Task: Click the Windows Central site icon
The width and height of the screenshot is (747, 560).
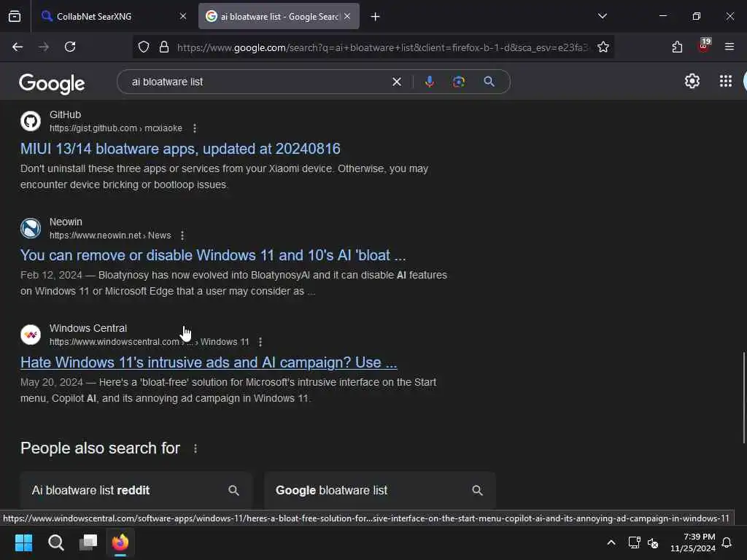Action: coord(31,335)
